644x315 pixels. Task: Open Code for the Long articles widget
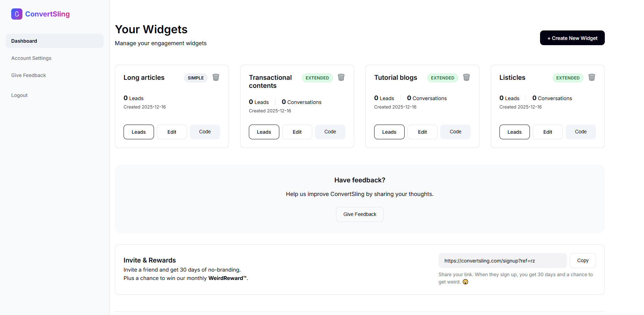[205, 132]
